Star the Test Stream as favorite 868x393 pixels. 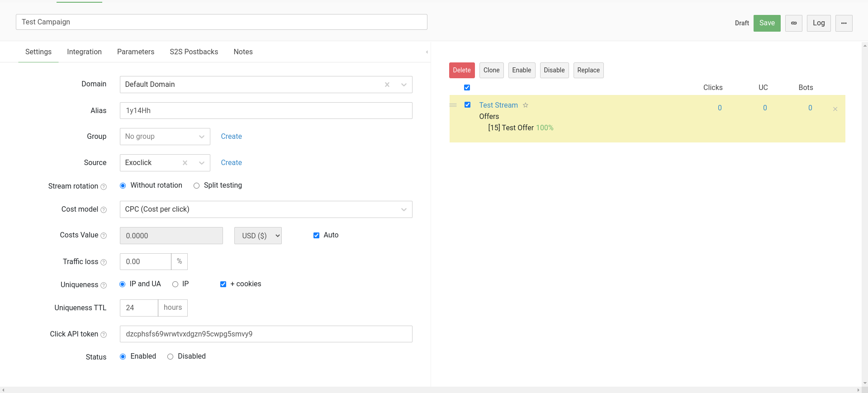coord(526,105)
